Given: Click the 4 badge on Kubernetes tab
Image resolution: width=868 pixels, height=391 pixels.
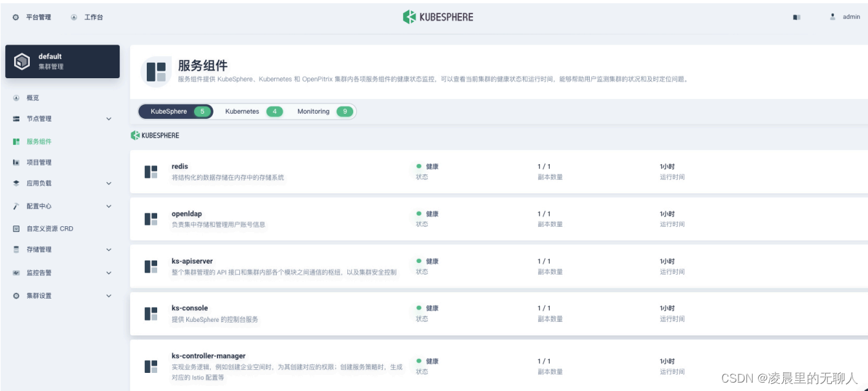Looking at the screenshot, I should (275, 112).
